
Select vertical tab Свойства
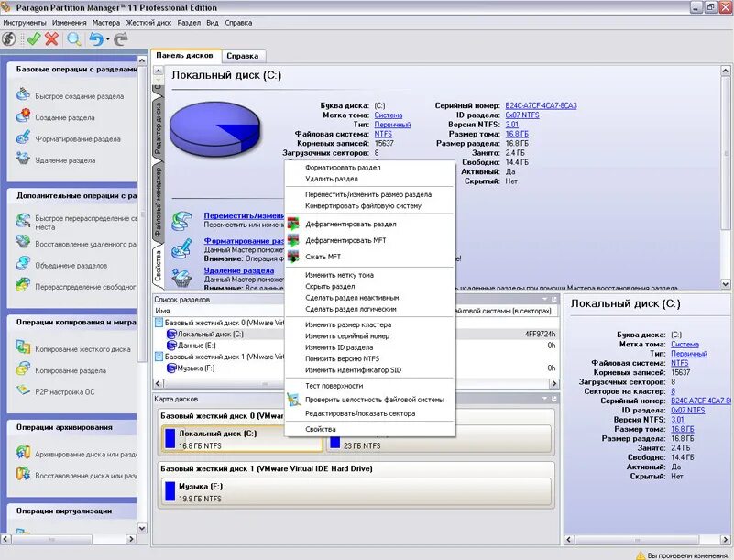tap(158, 266)
